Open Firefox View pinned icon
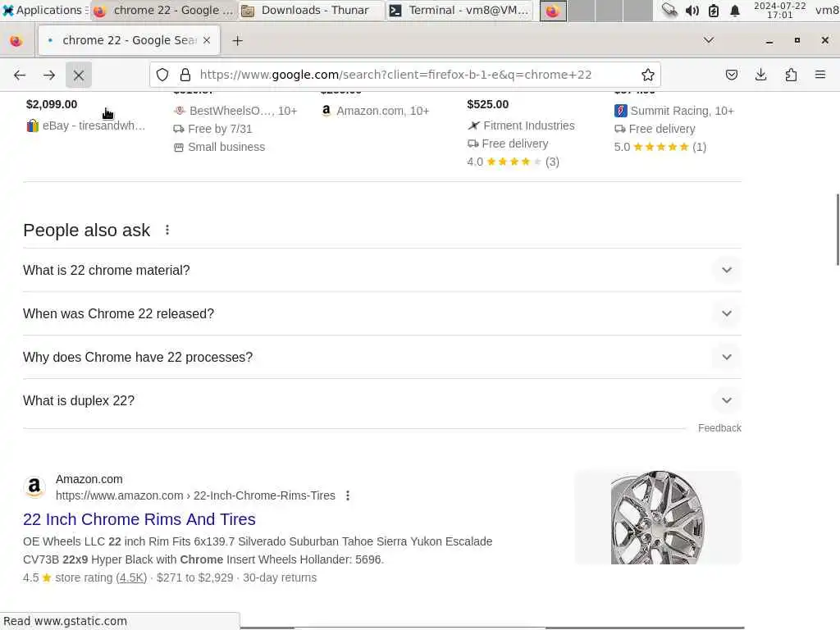This screenshot has width=840, height=630. 16,41
